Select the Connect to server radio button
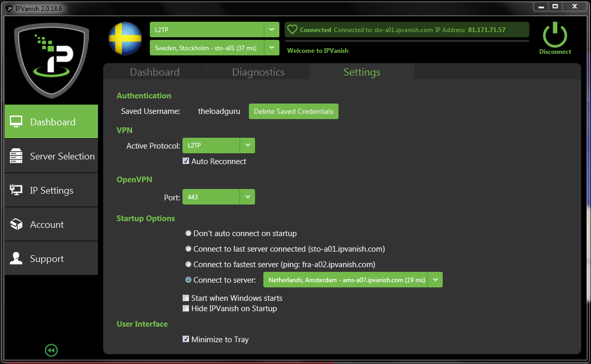Screen dimensions: 591x364 [189, 280]
